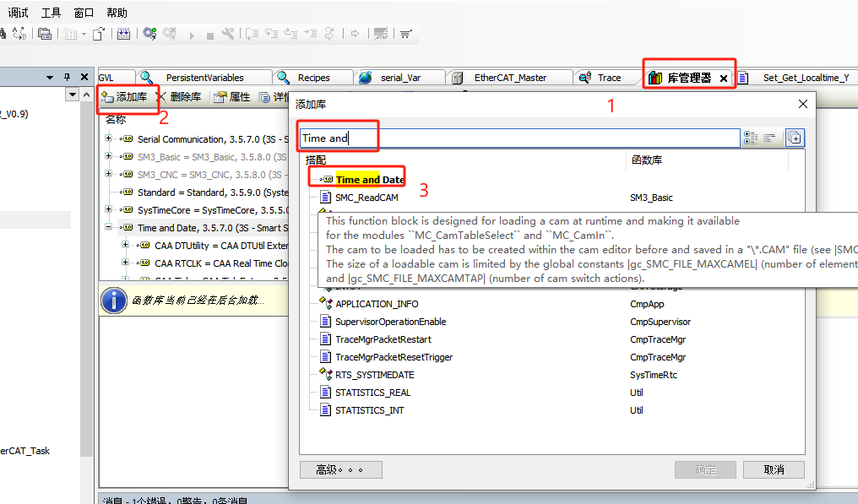Click the shopping cart toolbar icon
Viewport: 858px width, 504px height.
click(405, 34)
